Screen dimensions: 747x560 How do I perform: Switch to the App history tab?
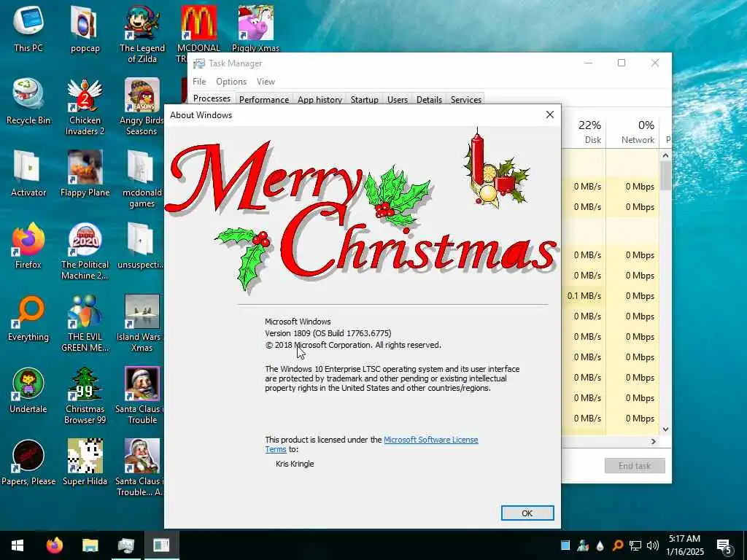320,99
